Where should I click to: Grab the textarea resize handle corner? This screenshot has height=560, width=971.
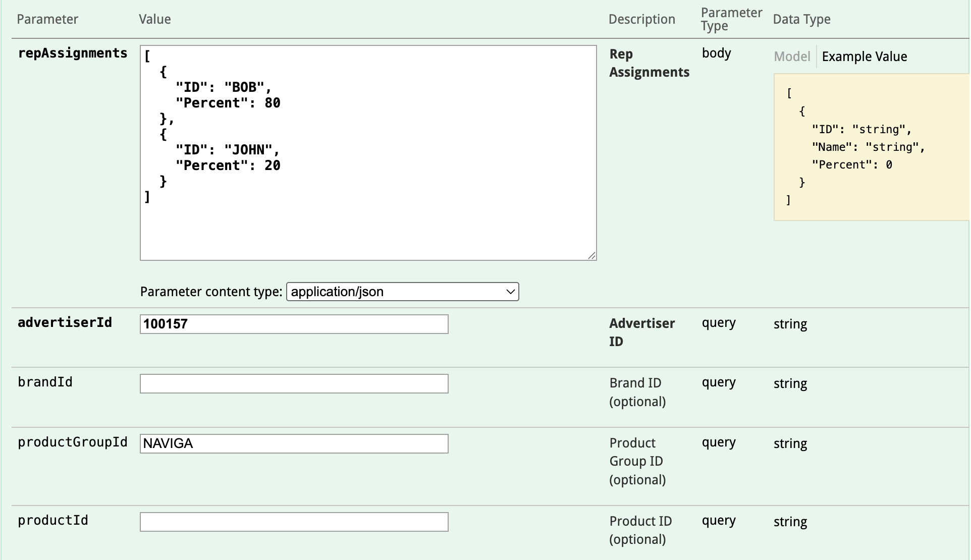pyautogui.click(x=591, y=256)
